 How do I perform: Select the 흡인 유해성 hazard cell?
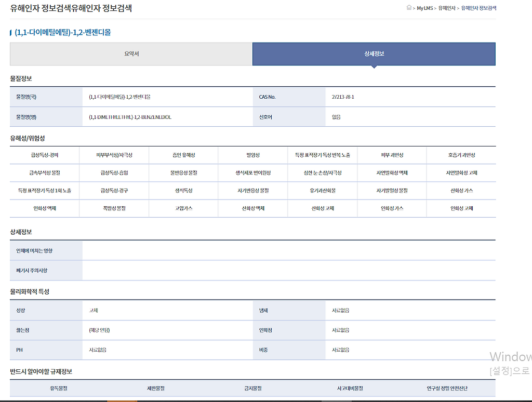(x=183, y=155)
